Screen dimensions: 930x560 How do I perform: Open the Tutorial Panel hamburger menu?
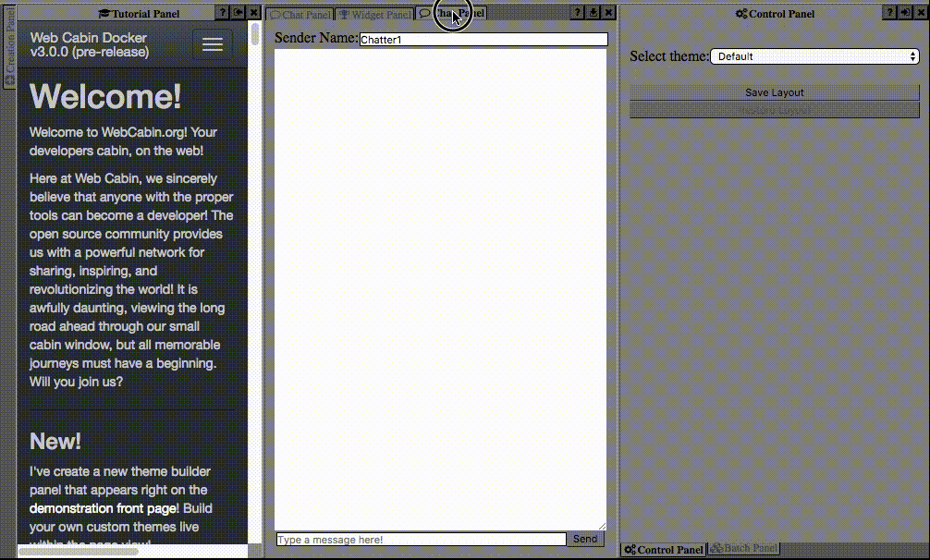[213, 44]
